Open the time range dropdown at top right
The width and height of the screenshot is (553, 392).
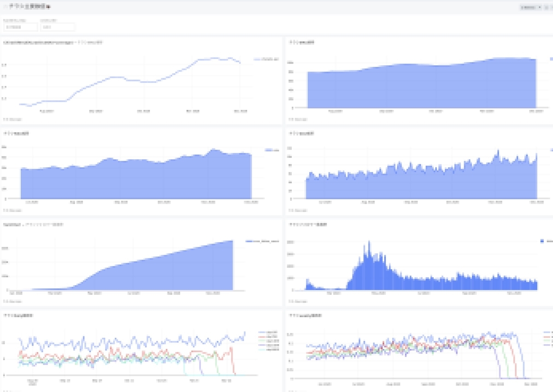(531, 7)
